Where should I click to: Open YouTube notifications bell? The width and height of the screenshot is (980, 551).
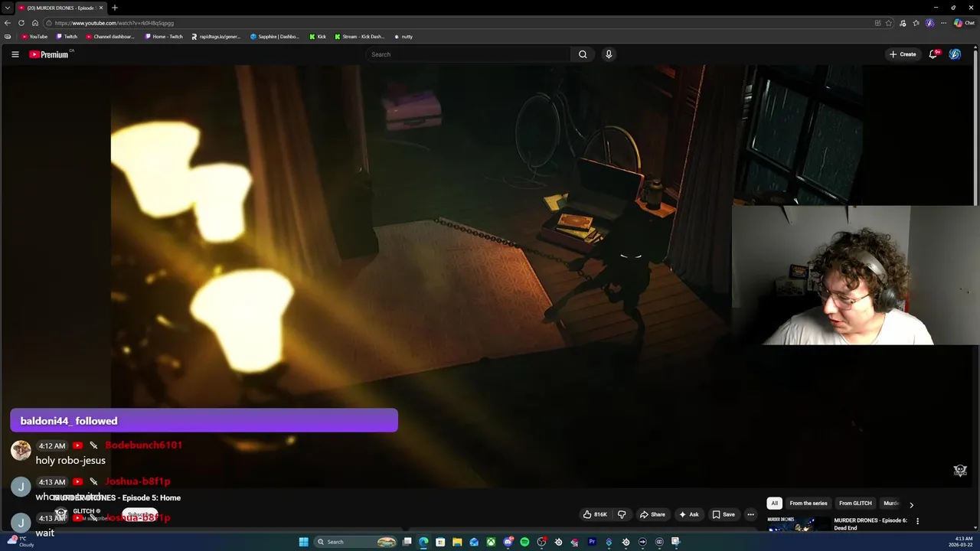point(933,54)
